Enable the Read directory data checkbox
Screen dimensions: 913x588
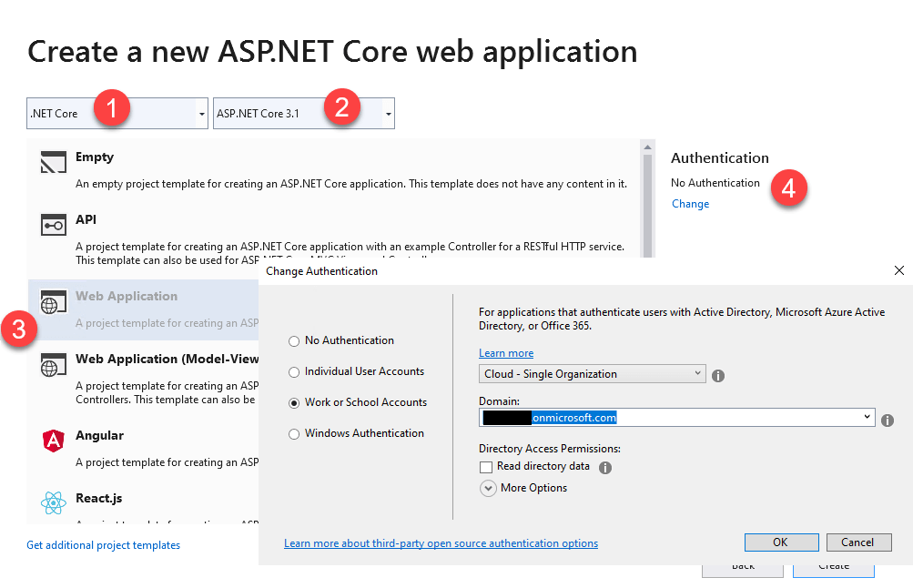(486, 467)
